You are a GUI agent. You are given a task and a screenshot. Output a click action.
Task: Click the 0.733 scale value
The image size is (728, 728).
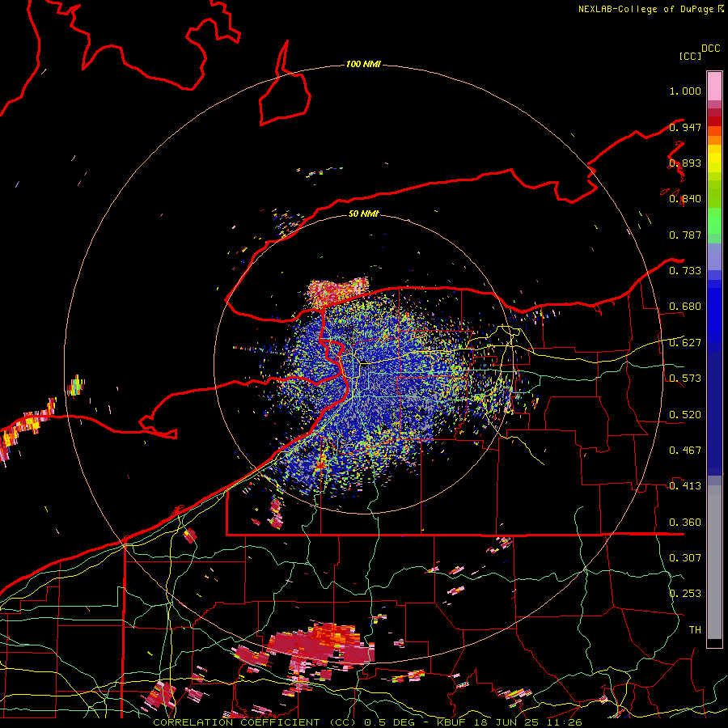685,271
